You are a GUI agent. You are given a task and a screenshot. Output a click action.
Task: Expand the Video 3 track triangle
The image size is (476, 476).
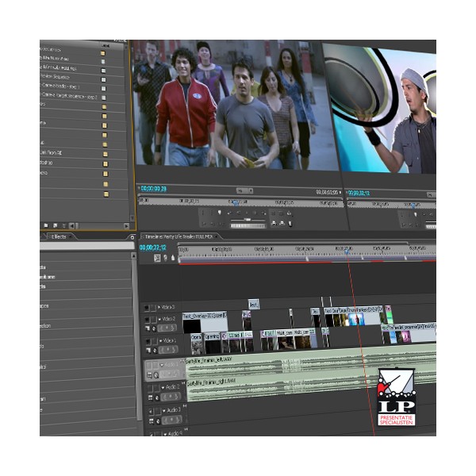tap(159, 306)
